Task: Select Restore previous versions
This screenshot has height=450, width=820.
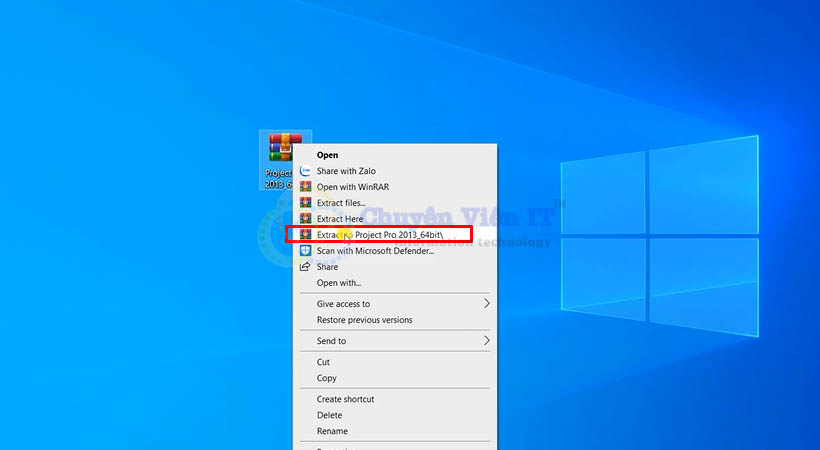Action: click(364, 320)
